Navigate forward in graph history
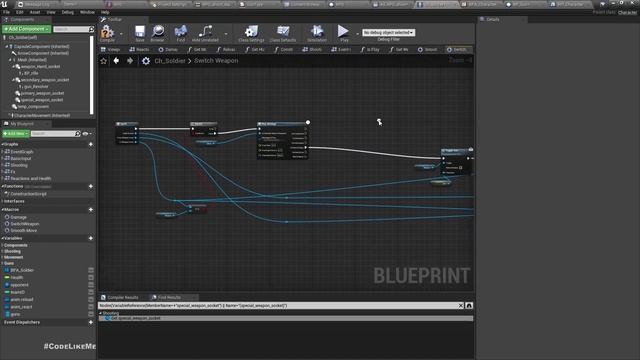640x360 pixels. coord(130,60)
